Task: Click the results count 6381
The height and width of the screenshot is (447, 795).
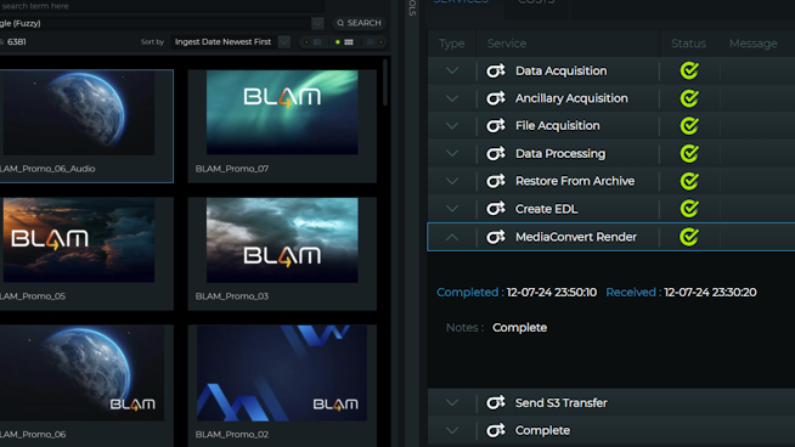Action: [x=17, y=42]
